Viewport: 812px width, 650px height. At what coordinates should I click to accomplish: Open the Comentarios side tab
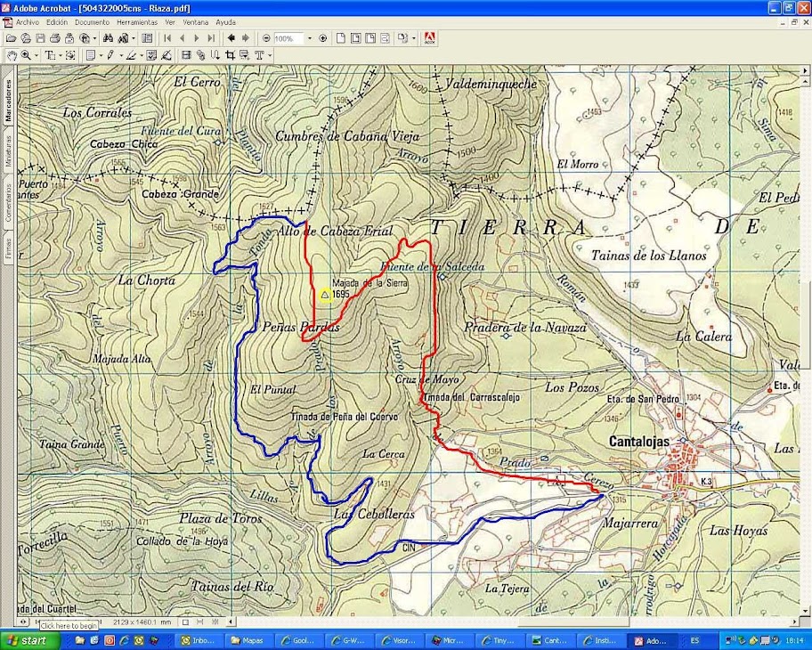tap(8, 204)
